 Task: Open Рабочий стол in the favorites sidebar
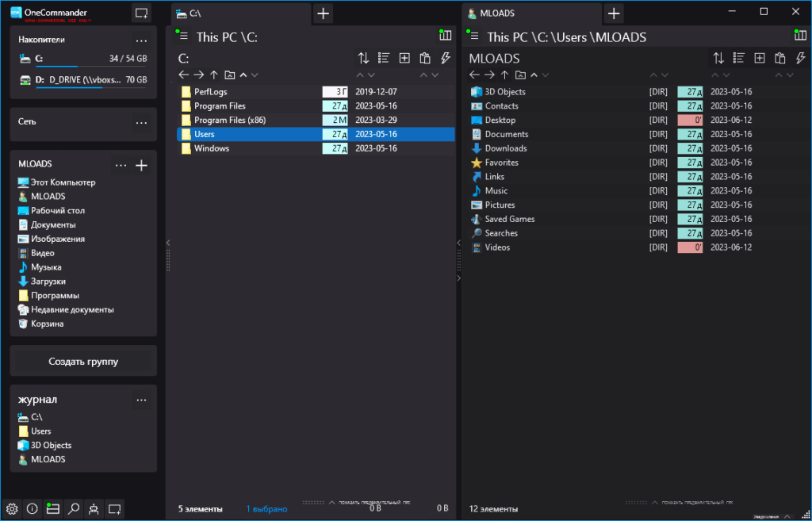51,211
